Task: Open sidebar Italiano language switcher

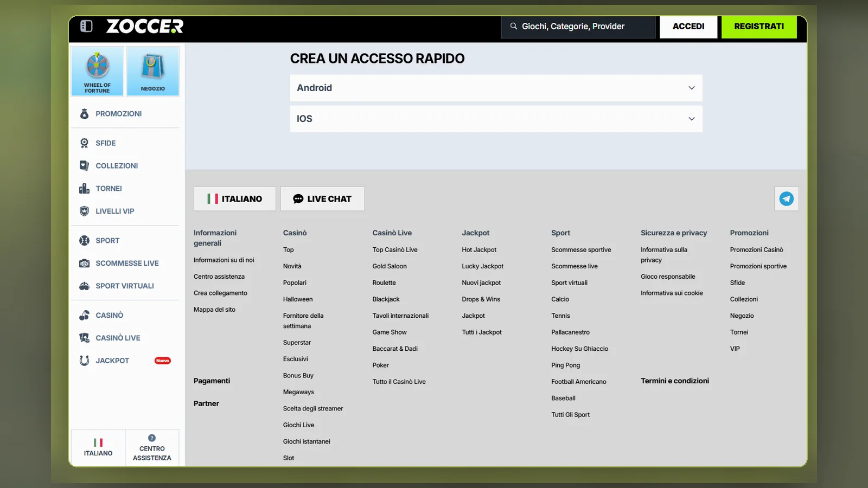Action: 98,447
